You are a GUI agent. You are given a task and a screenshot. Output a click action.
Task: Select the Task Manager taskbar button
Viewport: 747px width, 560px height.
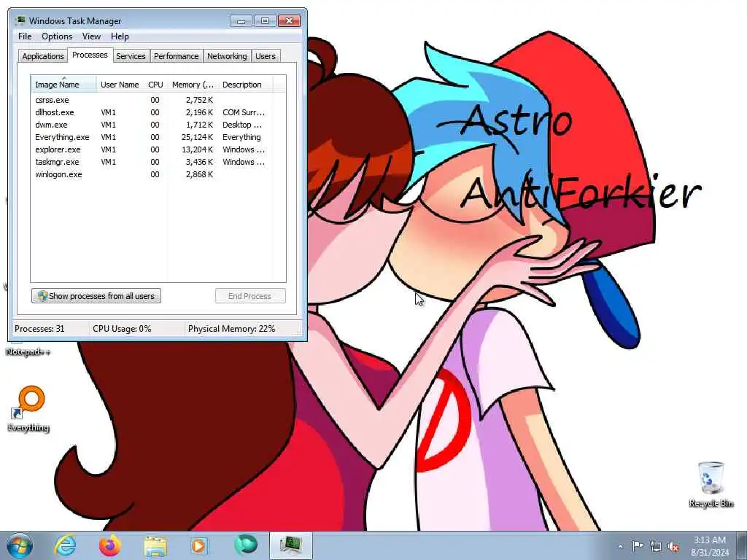click(x=291, y=545)
